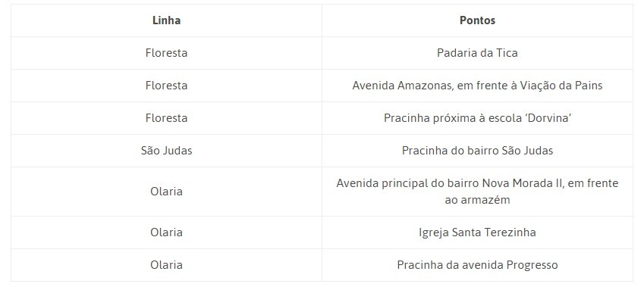Image resolution: width=644 pixels, height=287 pixels.
Task: Select the Padaria da Tica cell
Action: coord(477,53)
